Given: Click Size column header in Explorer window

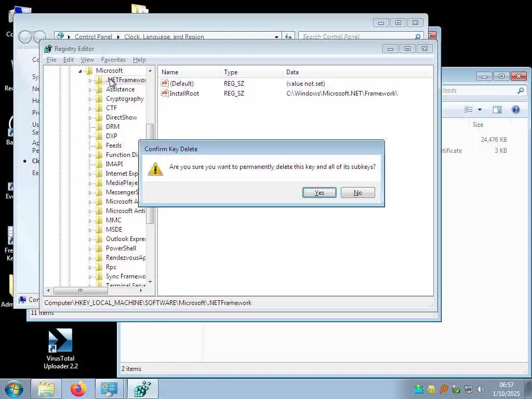Looking at the screenshot, I should tap(478, 125).
